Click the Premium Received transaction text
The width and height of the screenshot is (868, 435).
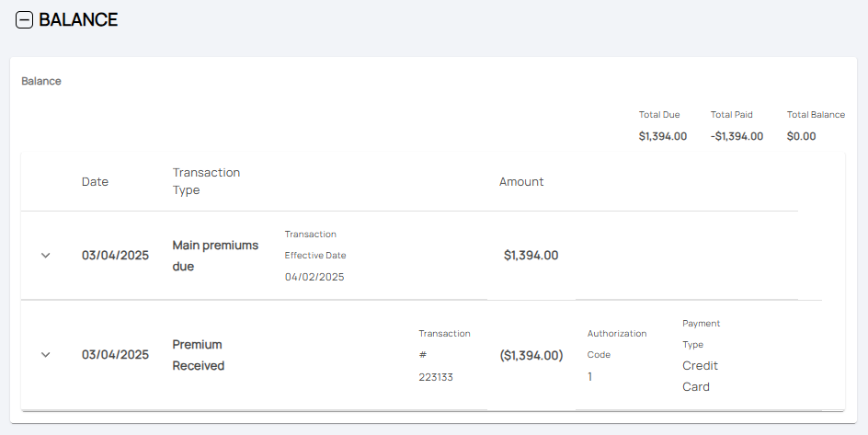(x=199, y=355)
